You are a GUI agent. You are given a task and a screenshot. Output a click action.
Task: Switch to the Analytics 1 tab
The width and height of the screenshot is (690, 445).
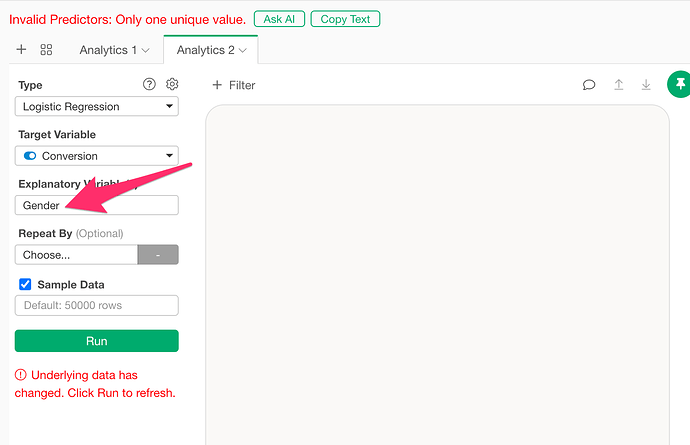[x=114, y=50]
